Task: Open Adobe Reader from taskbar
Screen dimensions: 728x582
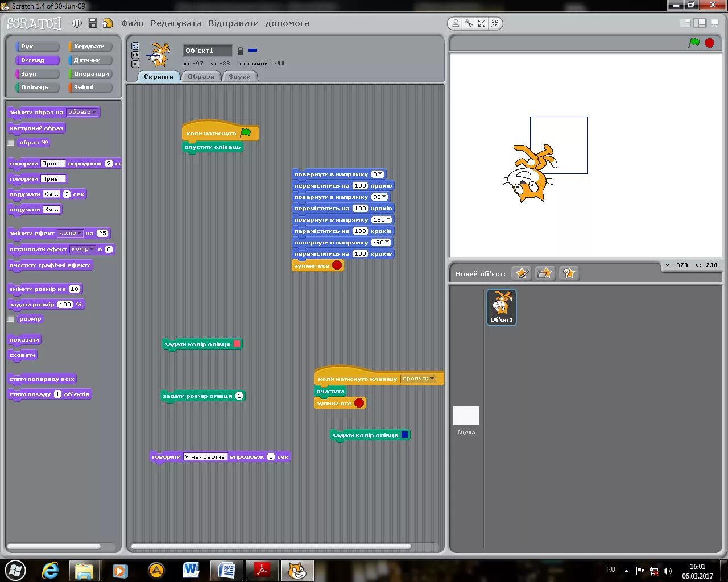Action: [x=262, y=570]
